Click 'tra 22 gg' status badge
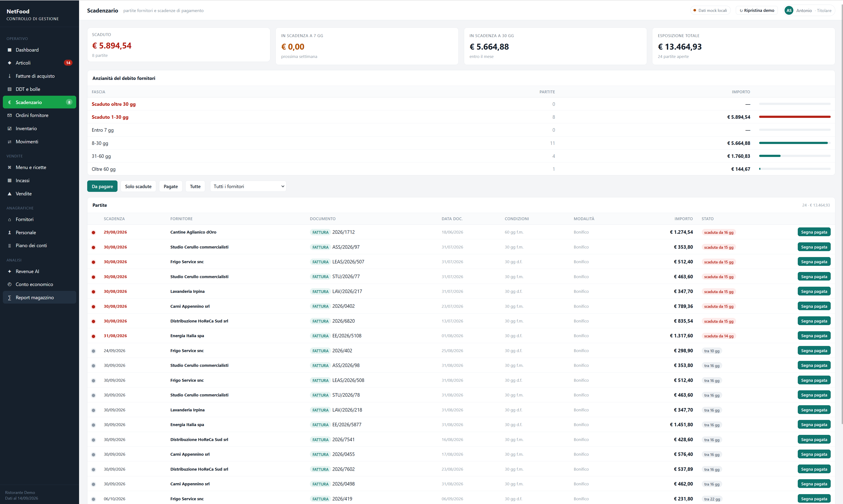Image resolution: width=843 pixels, height=504 pixels. [712, 499]
